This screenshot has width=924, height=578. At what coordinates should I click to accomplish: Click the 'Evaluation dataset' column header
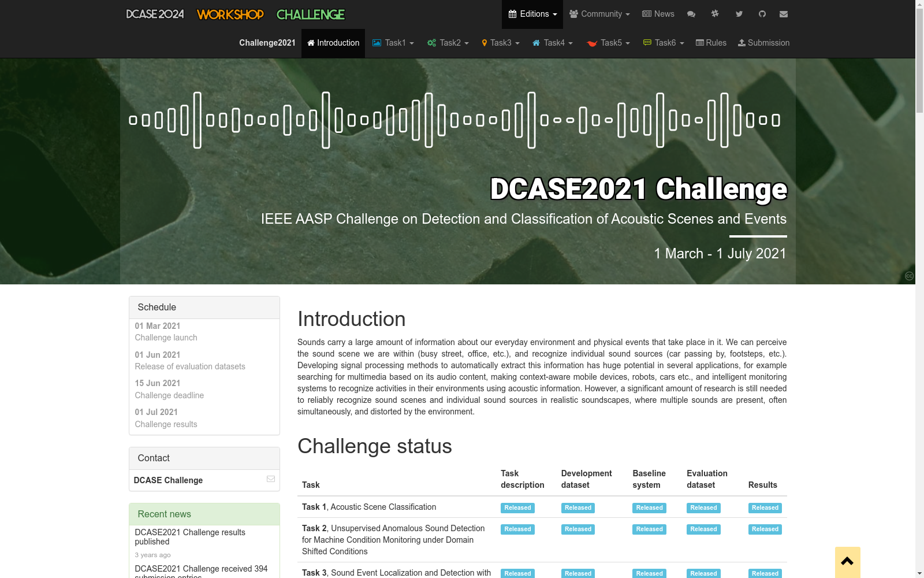[707, 479]
